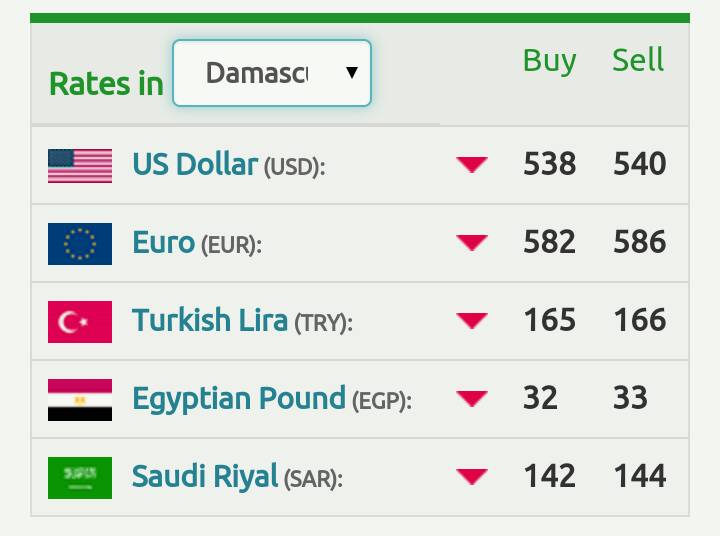Viewport: 720px width, 536px height.
Task: Open the Saudi Riyal (SAR) link
Action: pyautogui.click(x=237, y=477)
